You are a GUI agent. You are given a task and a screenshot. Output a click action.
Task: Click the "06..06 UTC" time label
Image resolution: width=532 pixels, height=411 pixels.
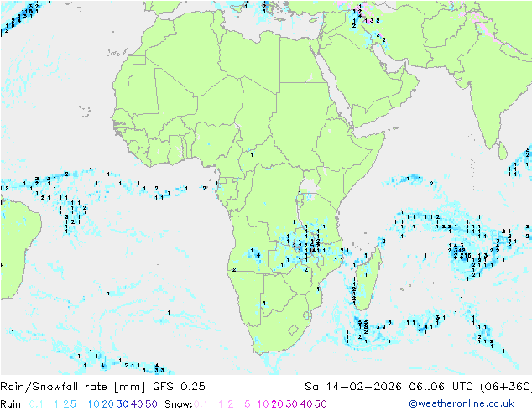click(x=441, y=387)
